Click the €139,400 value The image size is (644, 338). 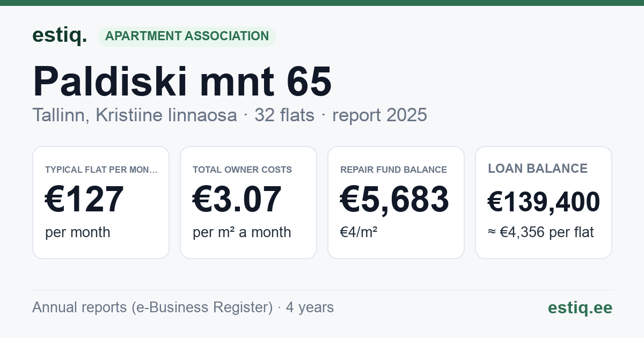(x=544, y=202)
